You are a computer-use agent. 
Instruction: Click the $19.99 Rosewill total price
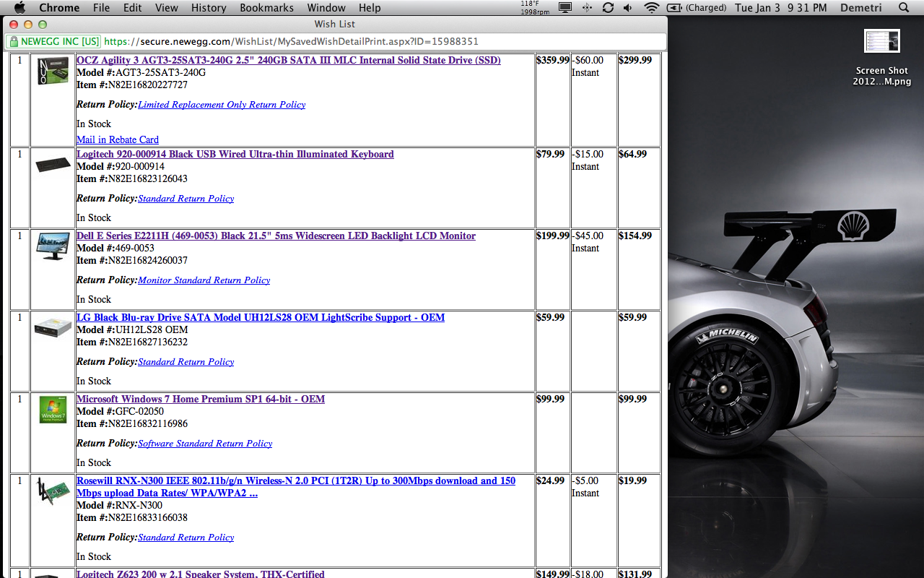(x=632, y=480)
